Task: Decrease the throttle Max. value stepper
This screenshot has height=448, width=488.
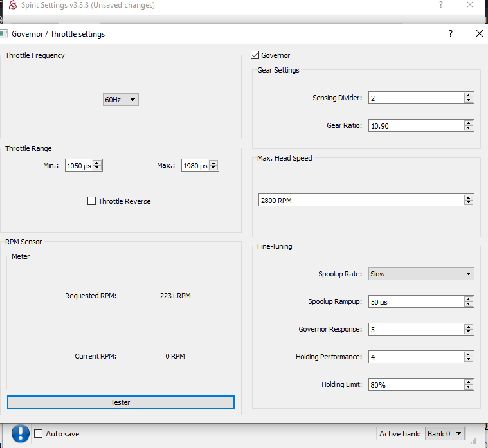Action: (214, 168)
